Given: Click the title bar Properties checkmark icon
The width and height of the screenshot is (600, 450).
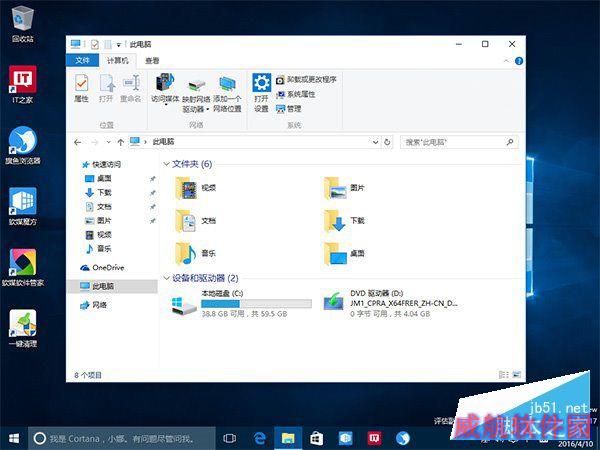Looking at the screenshot, I should tap(94, 44).
